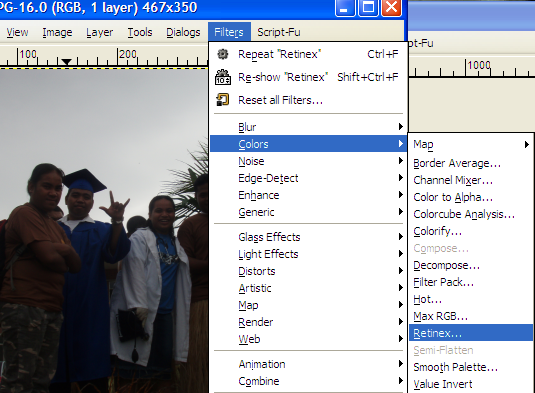Open the Filters menu in menu bar
The width and height of the screenshot is (535, 393).
pos(229,32)
